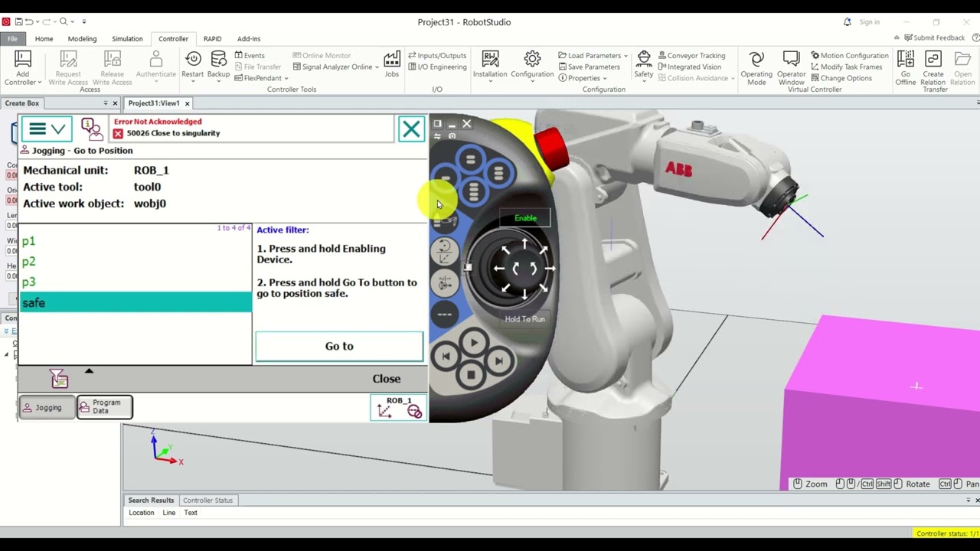This screenshot has width=980, height=551.
Task: Open Inputs/Outputs
Action: click(x=437, y=55)
